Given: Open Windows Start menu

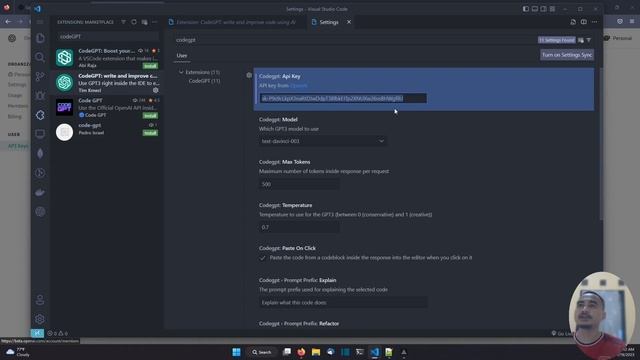Looking at the screenshot, I should tap(236, 352).
